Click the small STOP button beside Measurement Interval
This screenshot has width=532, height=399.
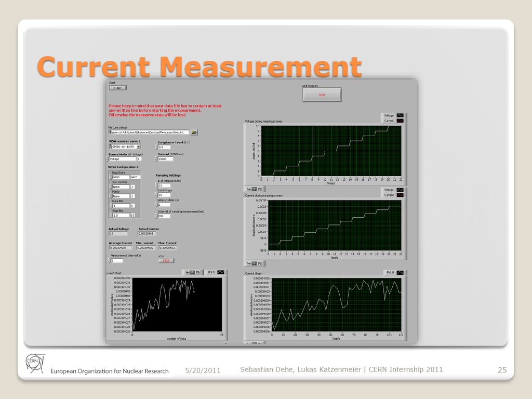point(166,261)
